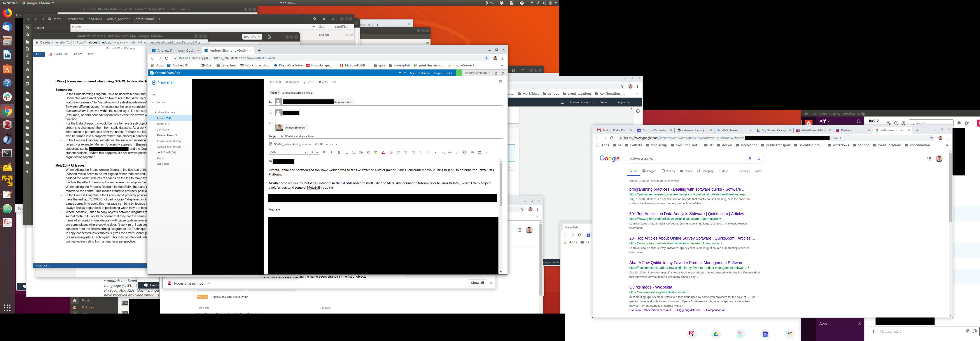This screenshot has width=980, height=341.
Task: Toggle italic formatting
Action: (x=331, y=152)
